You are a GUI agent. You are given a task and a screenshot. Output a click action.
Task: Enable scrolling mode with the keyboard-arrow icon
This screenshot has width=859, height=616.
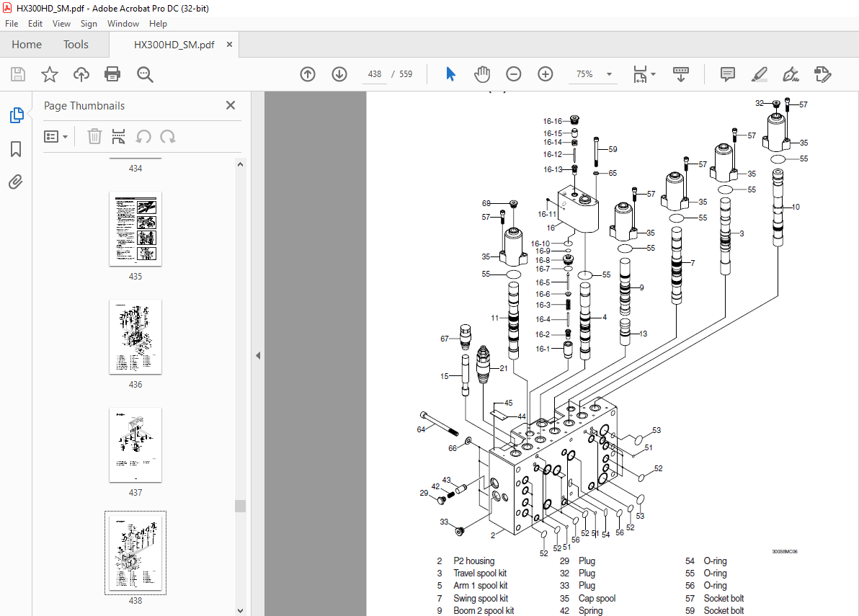pos(680,74)
